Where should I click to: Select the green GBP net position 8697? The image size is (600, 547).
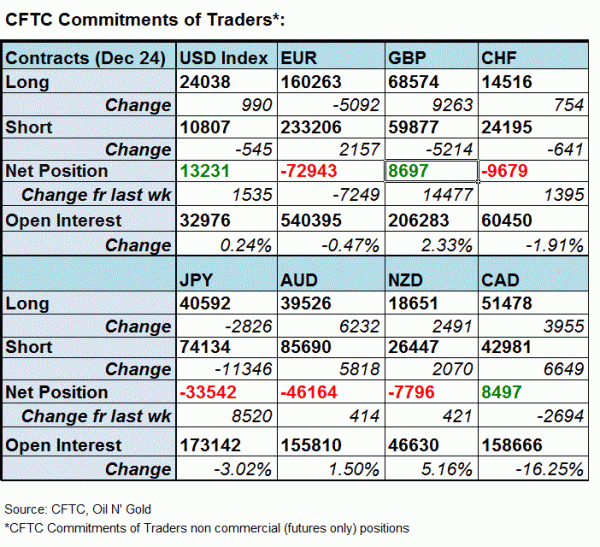coord(411,170)
